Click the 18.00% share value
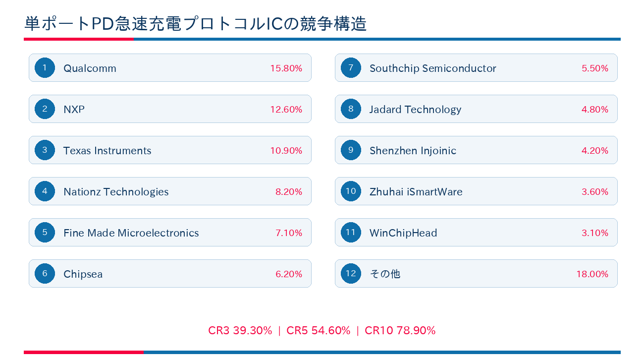 click(592, 274)
